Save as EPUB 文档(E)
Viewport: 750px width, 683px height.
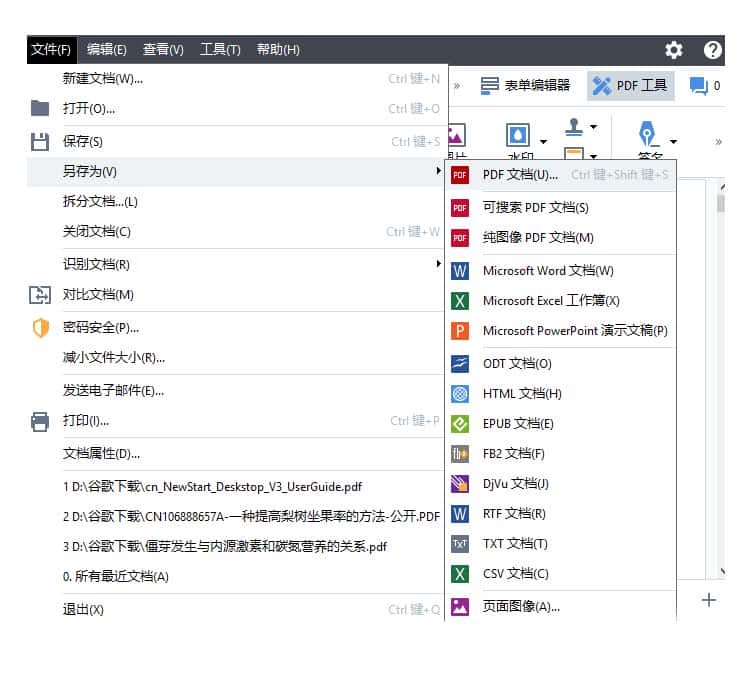click(x=517, y=423)
